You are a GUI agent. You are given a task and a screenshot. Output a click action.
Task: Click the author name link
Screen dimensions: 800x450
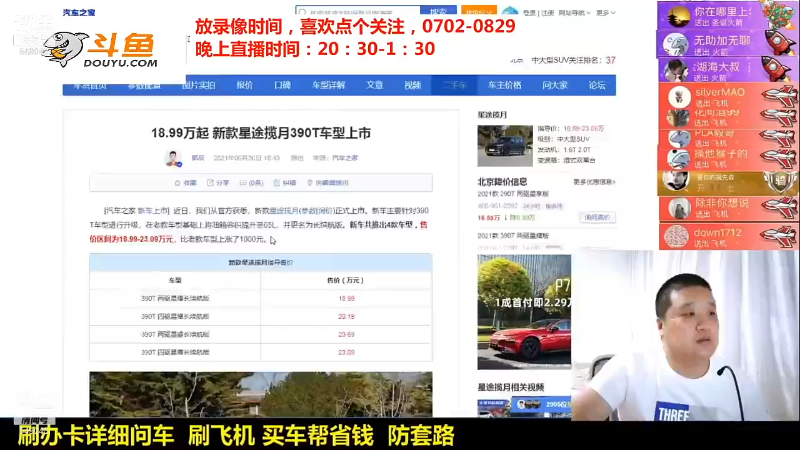pyautogui.click(x=198, y=158)
